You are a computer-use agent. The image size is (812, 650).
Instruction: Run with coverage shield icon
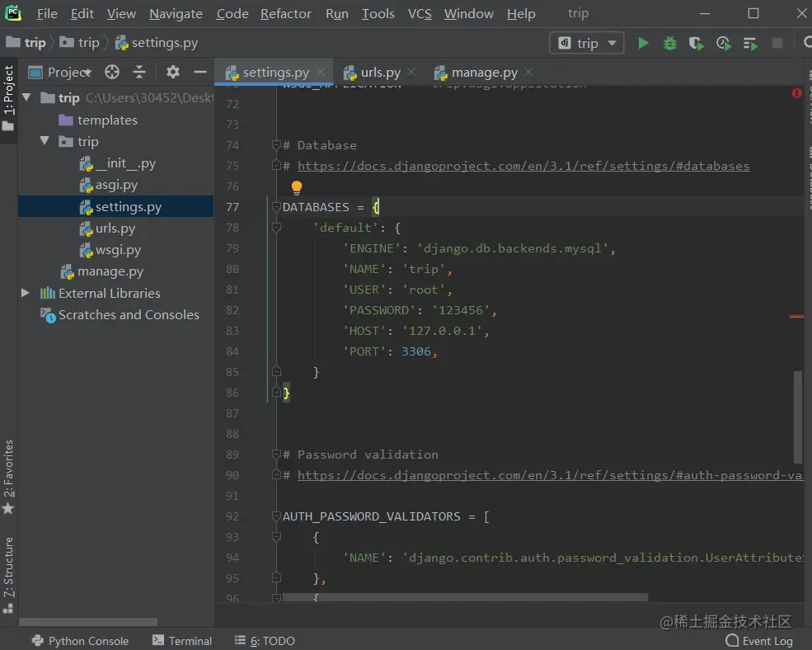click(697, 43)
